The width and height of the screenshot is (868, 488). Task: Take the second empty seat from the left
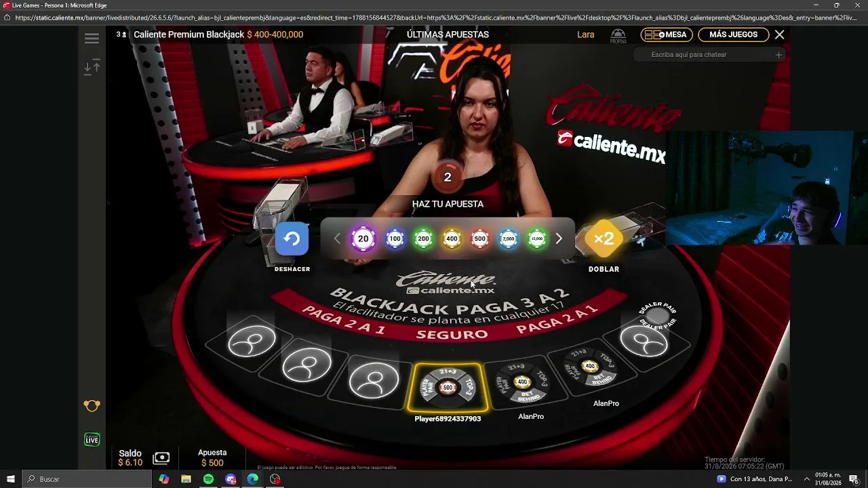[x=307, y=365]
